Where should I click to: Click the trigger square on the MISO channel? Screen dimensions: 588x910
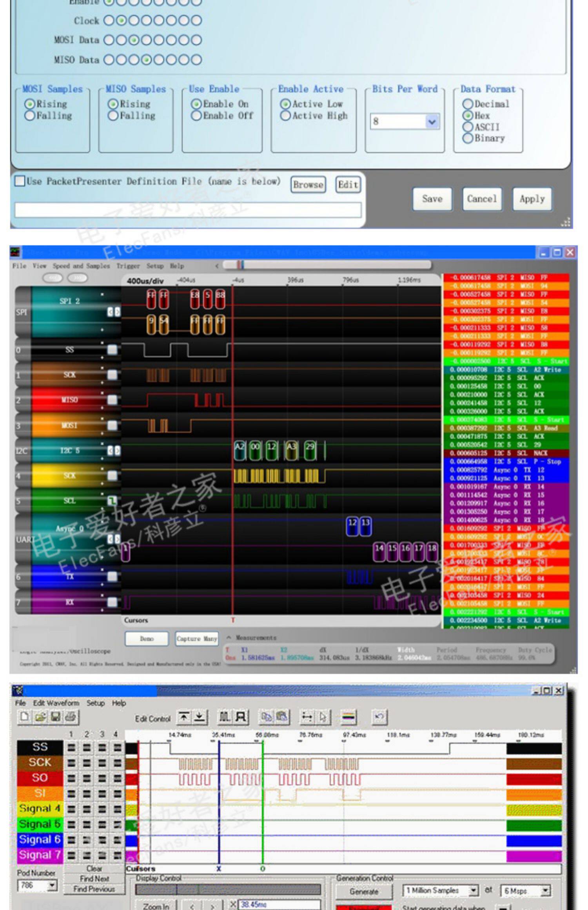[112, 400]
